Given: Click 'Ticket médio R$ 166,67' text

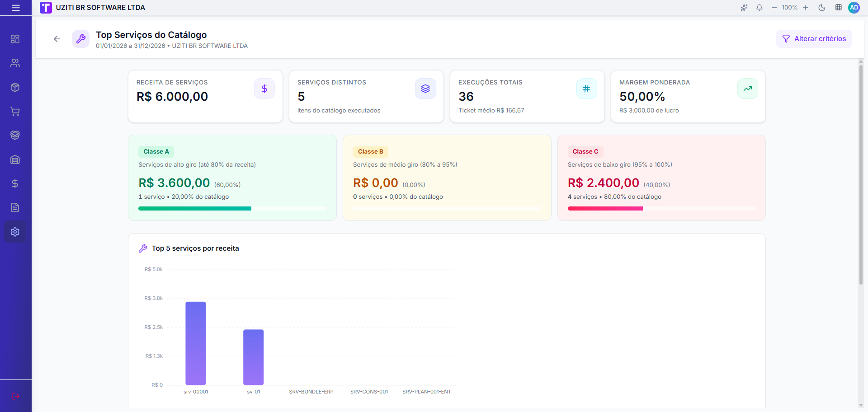Looking at the screenshot, I should [491, 111].
